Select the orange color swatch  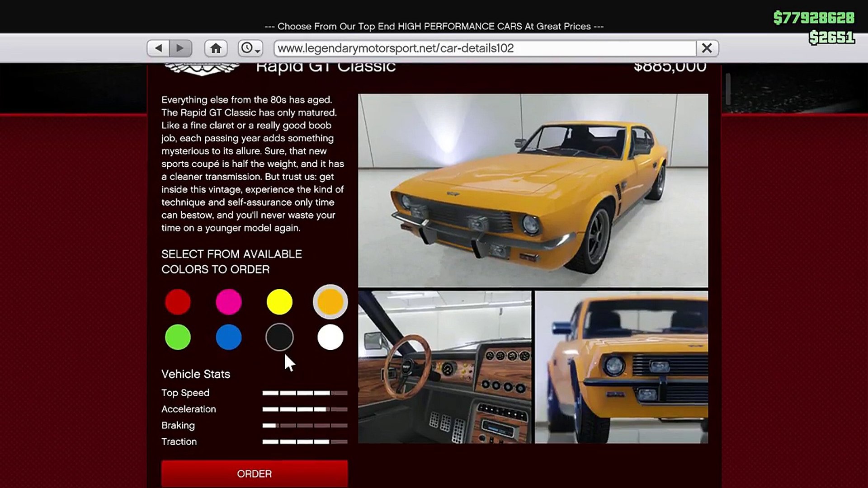(330, 302)
